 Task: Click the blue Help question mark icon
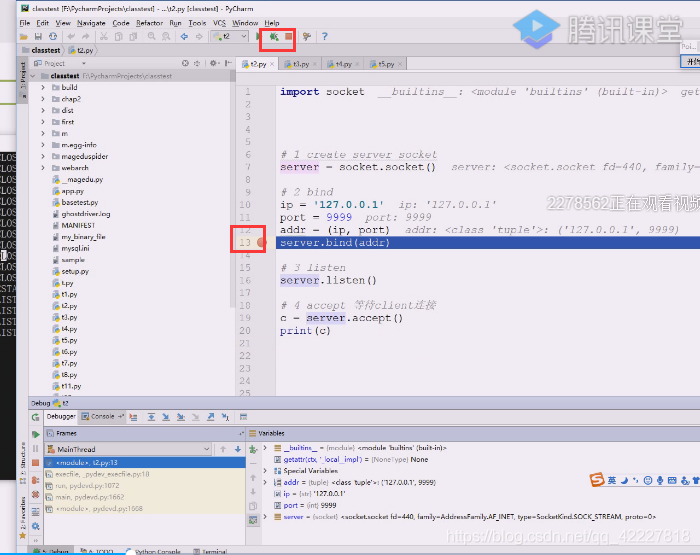(x=325, y=37)
